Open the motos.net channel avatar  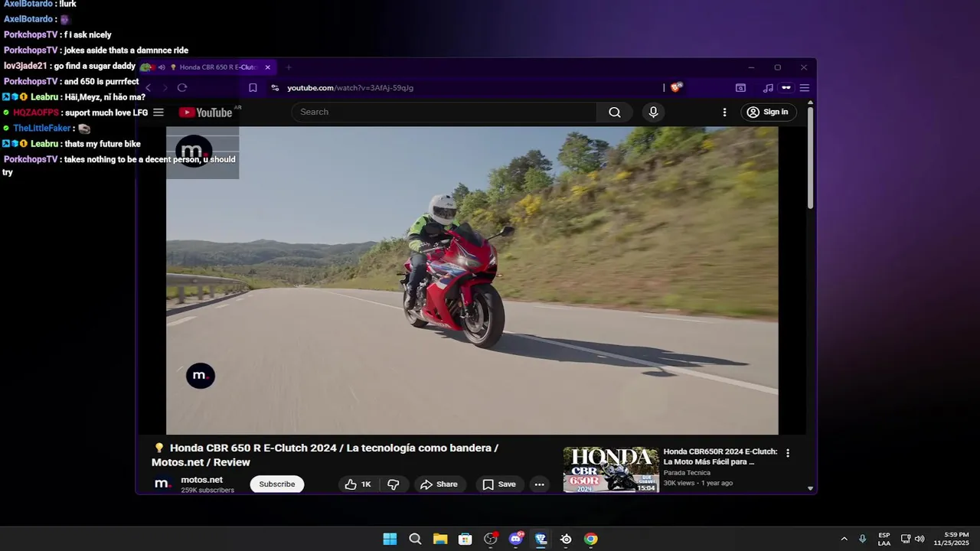pos(162,484)
